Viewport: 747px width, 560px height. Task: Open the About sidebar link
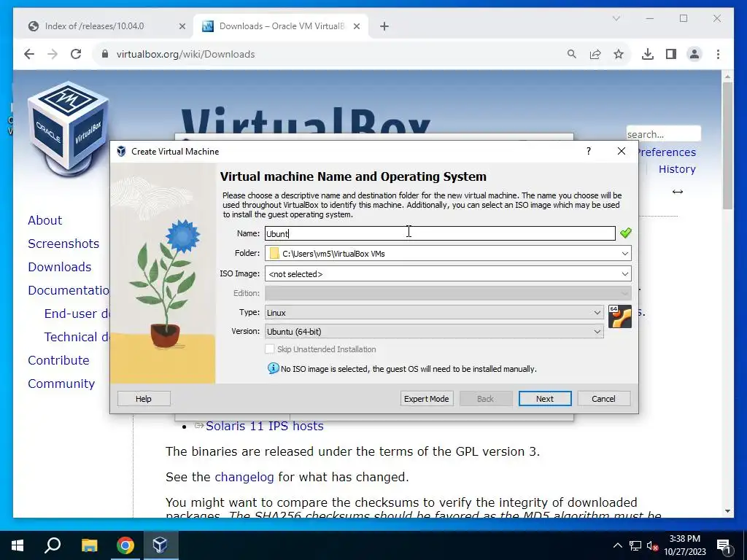coord(44,220)
